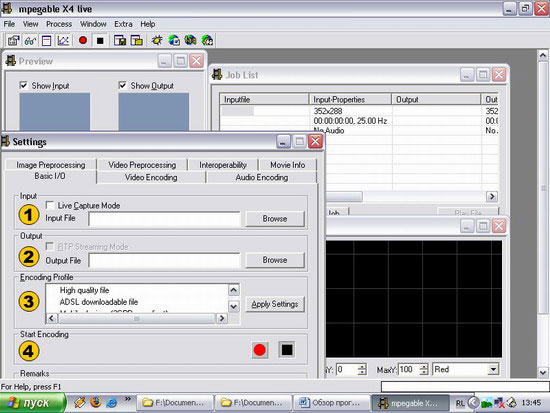Viewport: 550px width, 413px height.
Task: Switch to Video Preprocessing tab
Action: [x=142, y=165]
